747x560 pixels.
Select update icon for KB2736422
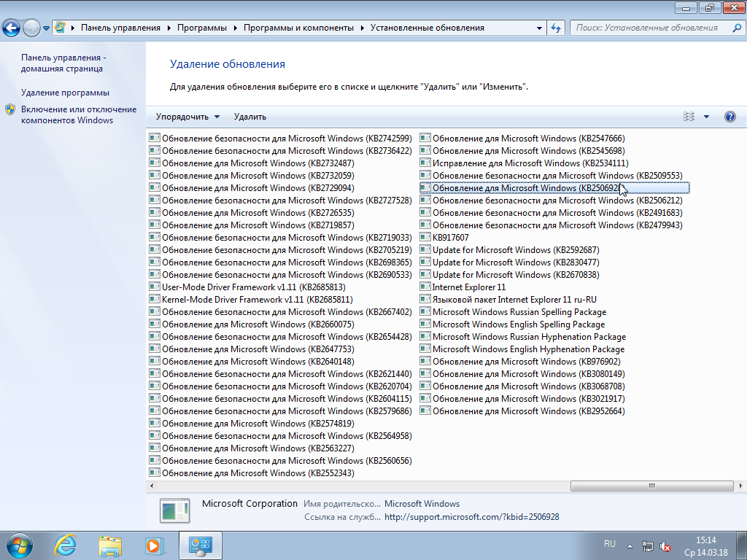(x=155, y=150)
